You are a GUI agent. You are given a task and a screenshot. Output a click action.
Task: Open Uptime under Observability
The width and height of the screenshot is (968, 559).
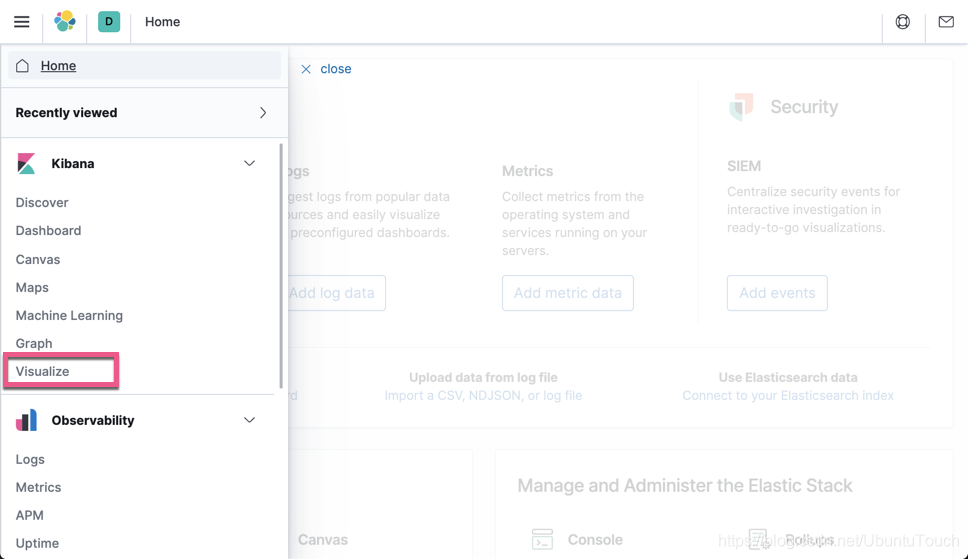(37, 544)
